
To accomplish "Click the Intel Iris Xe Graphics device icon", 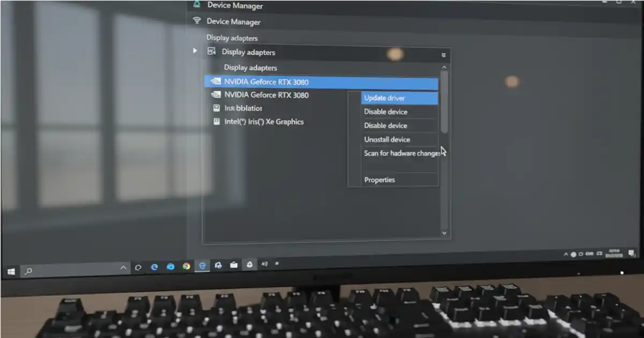I will point(217,122).
